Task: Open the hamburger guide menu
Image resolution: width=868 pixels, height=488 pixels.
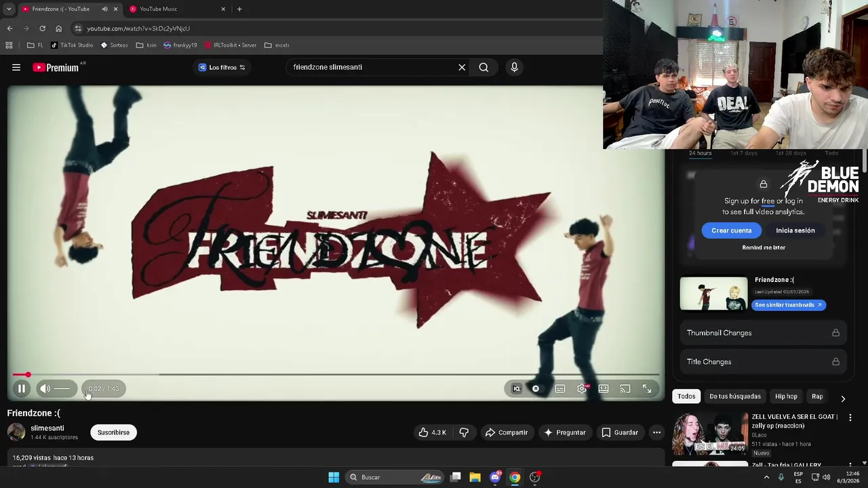Action: pos(16,67)
